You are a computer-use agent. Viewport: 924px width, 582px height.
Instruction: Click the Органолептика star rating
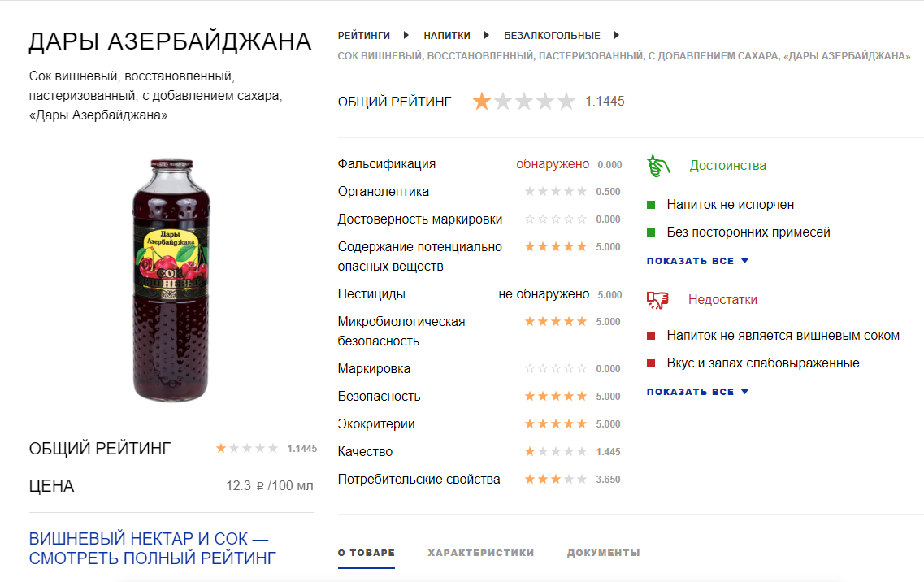(556, 192)
